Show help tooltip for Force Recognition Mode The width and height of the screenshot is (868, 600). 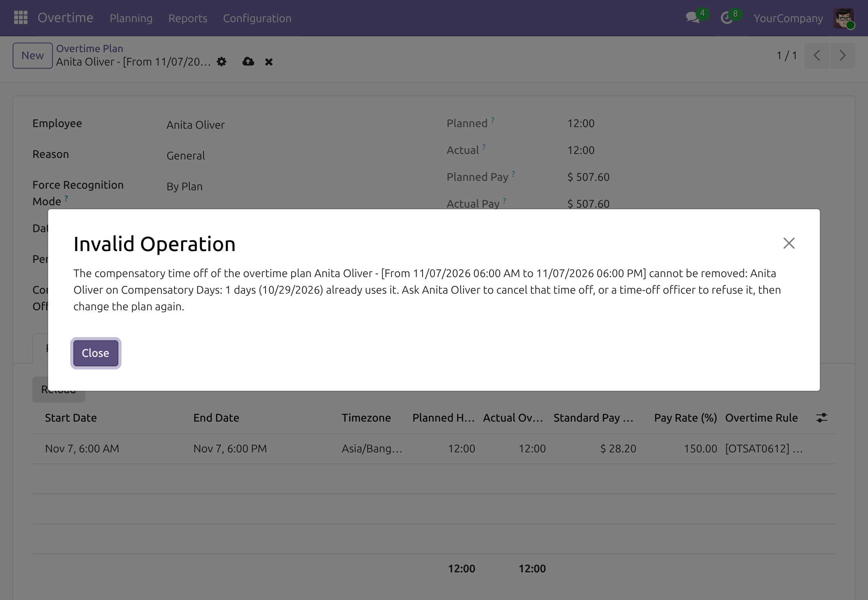(x=66, y=198)
